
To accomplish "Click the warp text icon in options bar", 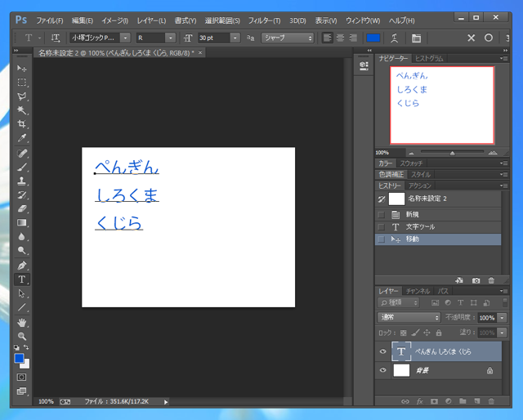I will (x=395, y=38).
